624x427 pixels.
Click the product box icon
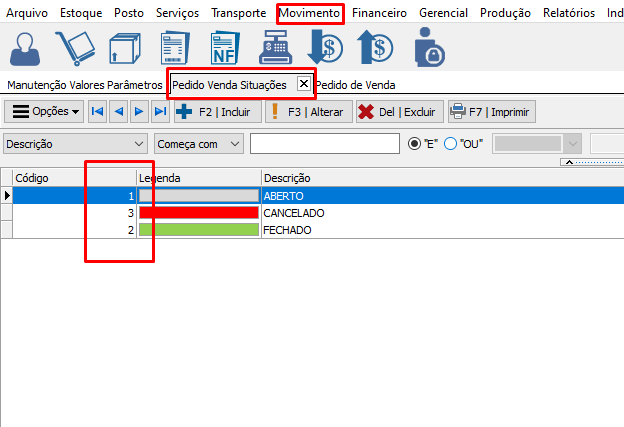(124, 48)
